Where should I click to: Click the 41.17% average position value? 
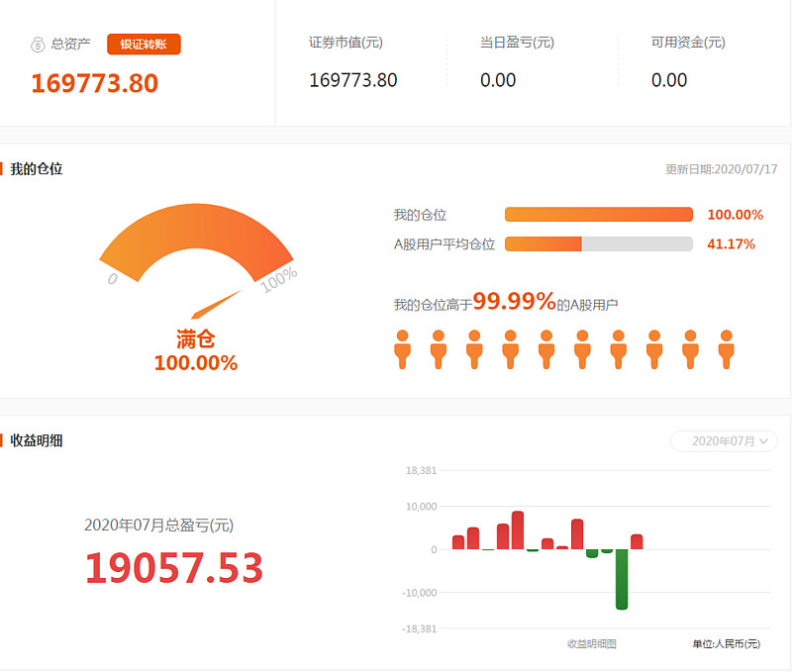(x=731, y=244)
